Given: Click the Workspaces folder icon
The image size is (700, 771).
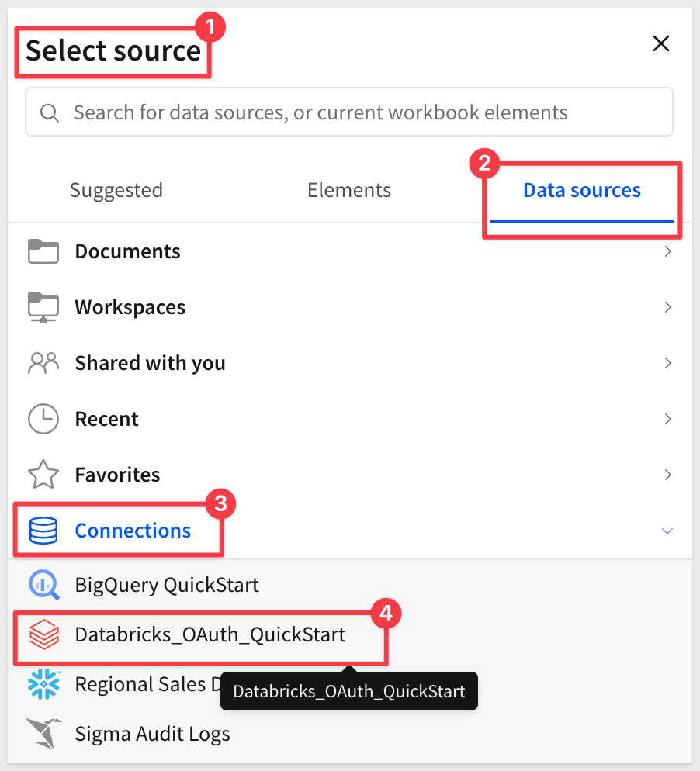Looking at the screenshot, I should pos(43,307).
